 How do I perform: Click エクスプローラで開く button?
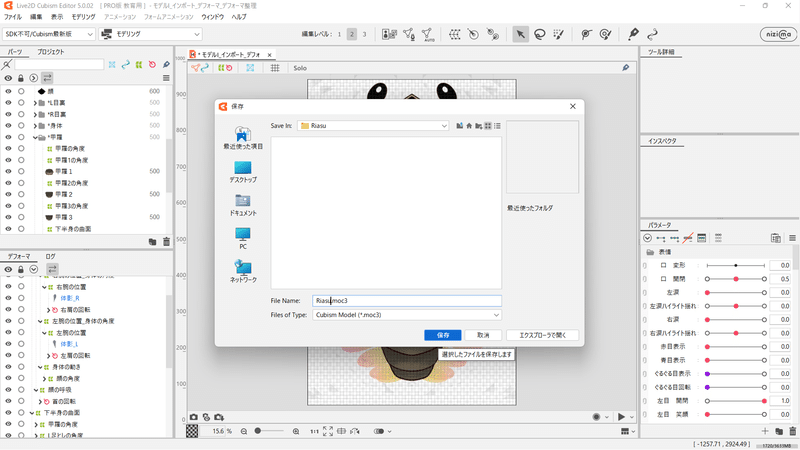(x=543, y=335)
